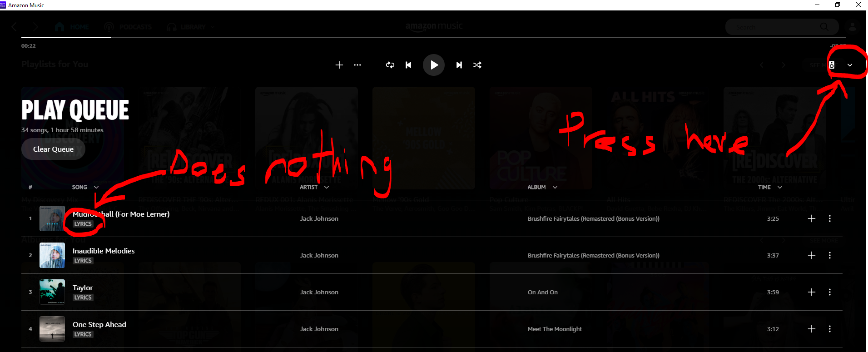Select the Mudfootball (For Moe Lerner) album thumbnail

[52, 218]
